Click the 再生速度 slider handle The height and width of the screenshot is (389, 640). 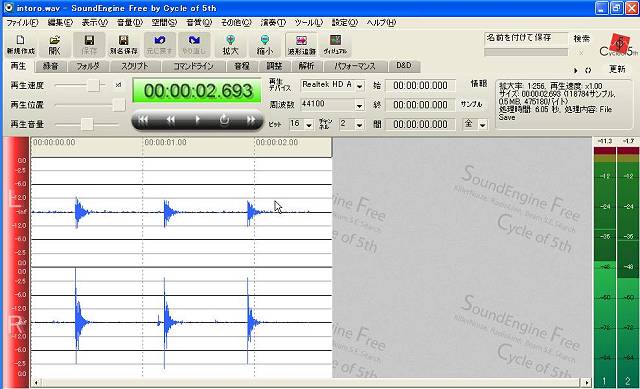pyautogui.click(x=93, y=85)
